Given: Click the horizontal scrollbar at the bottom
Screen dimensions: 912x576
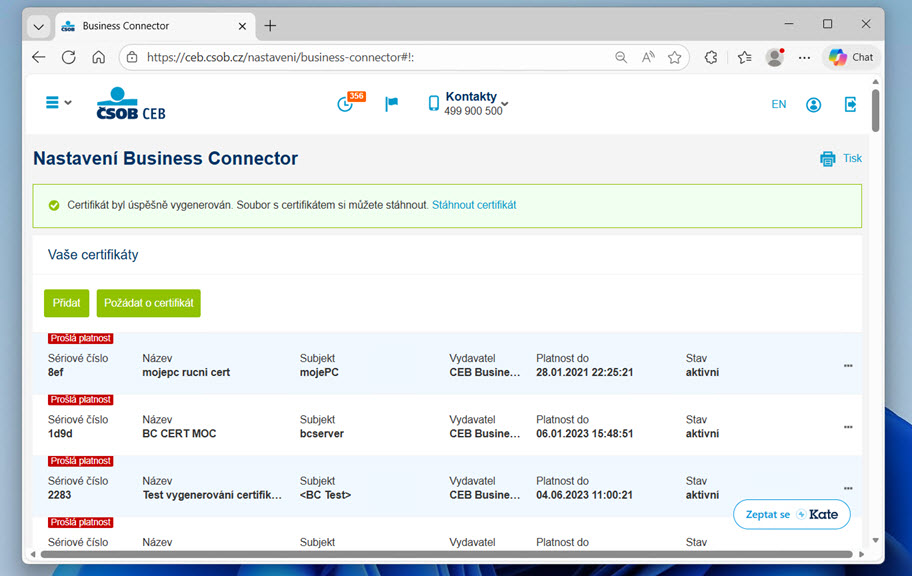Looking at the screenshot, I should 447,554.
